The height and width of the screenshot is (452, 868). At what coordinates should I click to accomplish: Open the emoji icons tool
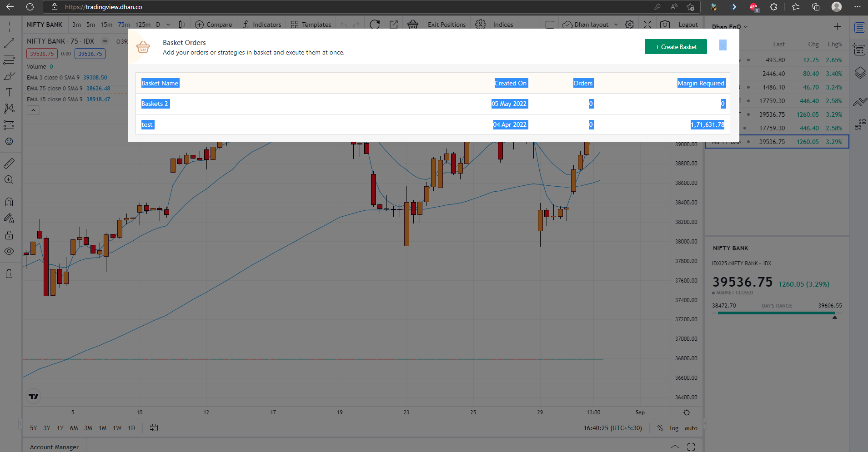(9, 141)
